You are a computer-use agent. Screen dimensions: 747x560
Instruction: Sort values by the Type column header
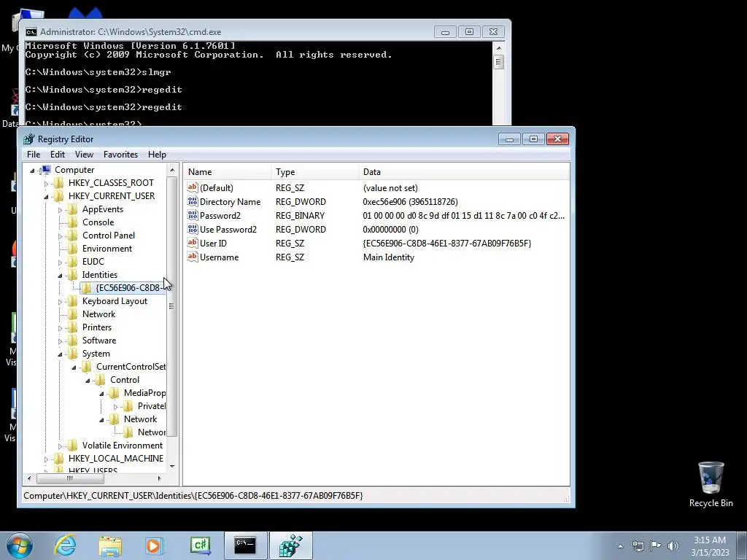[x=315, y=172]
